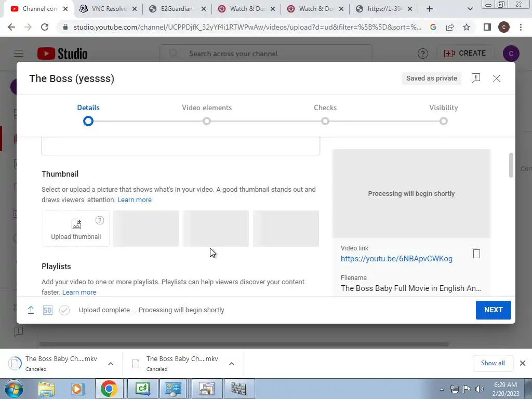The height and width of the screenshot is (399, 532).
Task: Click Upload thumbnail
Action: coord(76,229)
